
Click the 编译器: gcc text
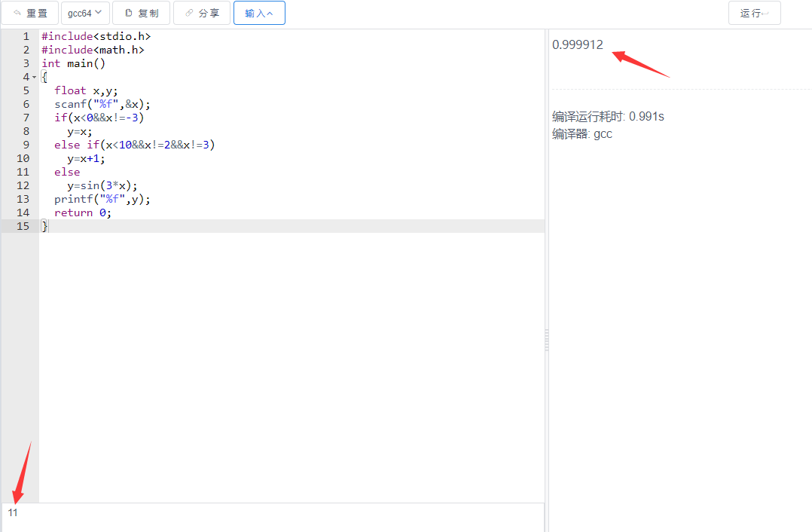(x=582, y=133)
